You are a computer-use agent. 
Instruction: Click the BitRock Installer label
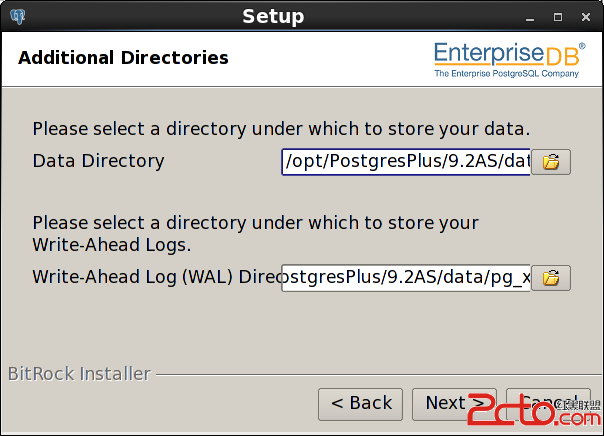tap(79, 374)
